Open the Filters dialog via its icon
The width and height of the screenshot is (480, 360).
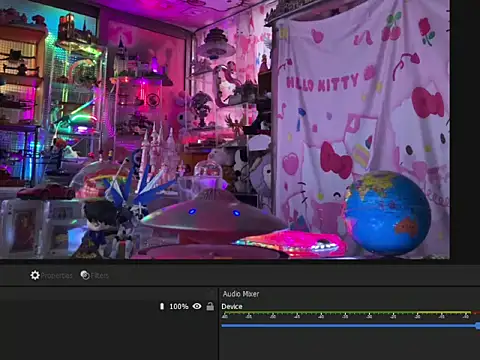pos(85,275)
